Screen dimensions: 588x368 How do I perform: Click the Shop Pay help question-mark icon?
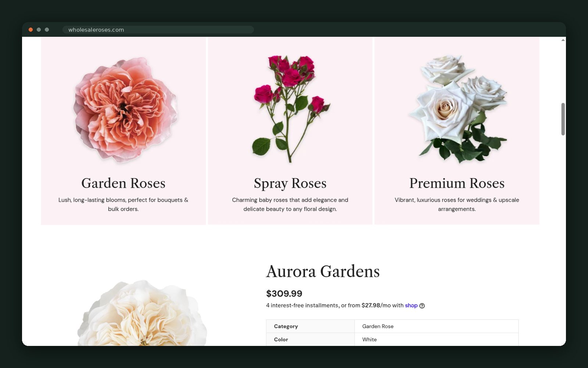coord(422,306)
